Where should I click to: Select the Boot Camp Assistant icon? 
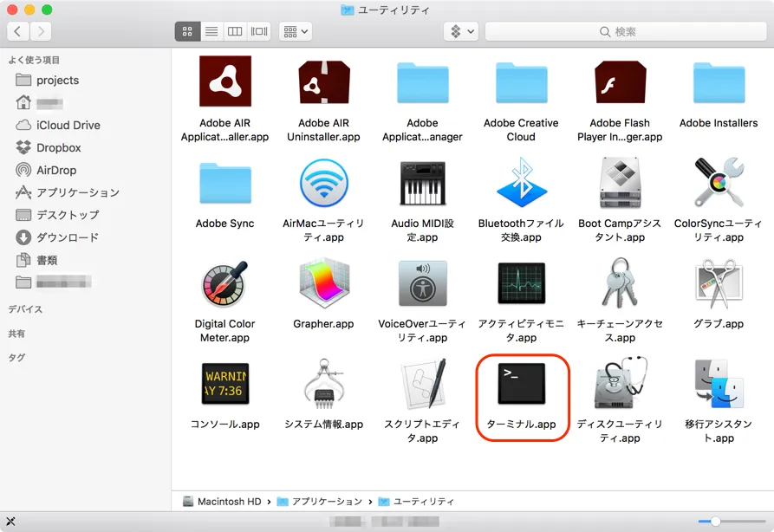click(x=620, y=183)
